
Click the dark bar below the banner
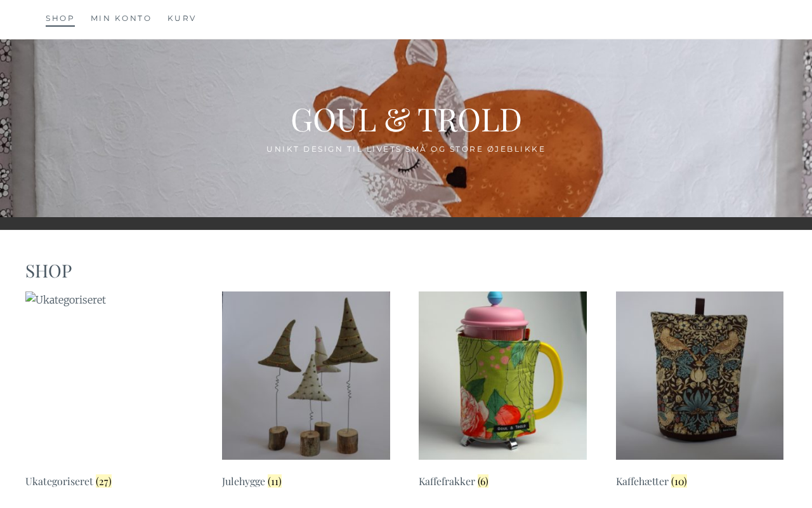tap(406, 224)
